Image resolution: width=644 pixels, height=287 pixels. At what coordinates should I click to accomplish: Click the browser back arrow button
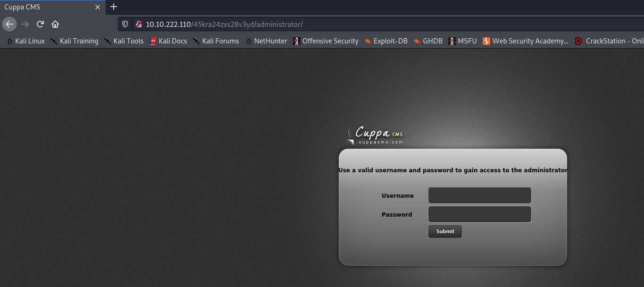pyautogui.click(x=9, y=24)
